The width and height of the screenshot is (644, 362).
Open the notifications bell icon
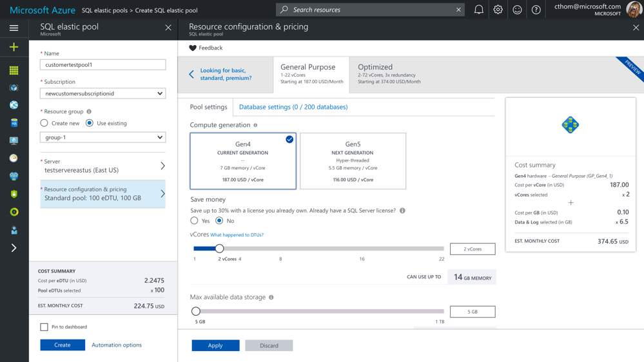[x=479, y=10]
